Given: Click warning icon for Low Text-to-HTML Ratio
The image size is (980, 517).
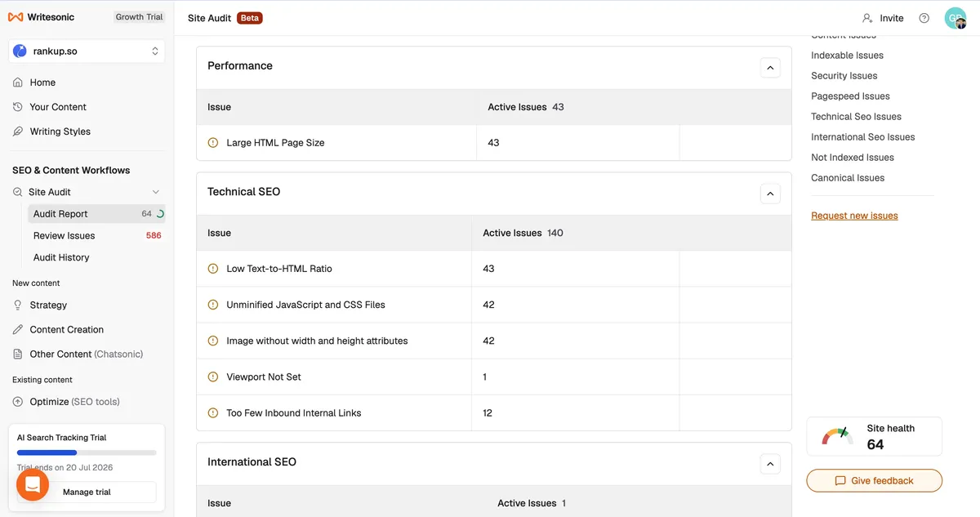Looking at the screenshot, I should point(213,269).
